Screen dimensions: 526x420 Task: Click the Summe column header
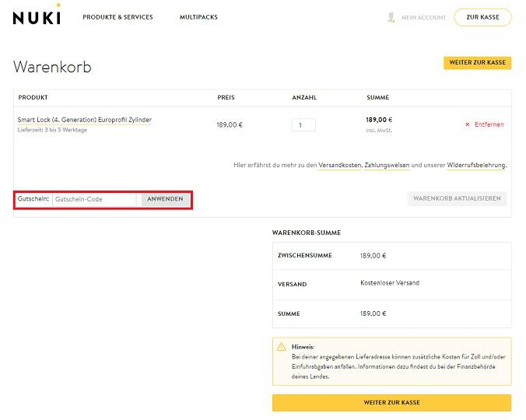tap(377, 97)
